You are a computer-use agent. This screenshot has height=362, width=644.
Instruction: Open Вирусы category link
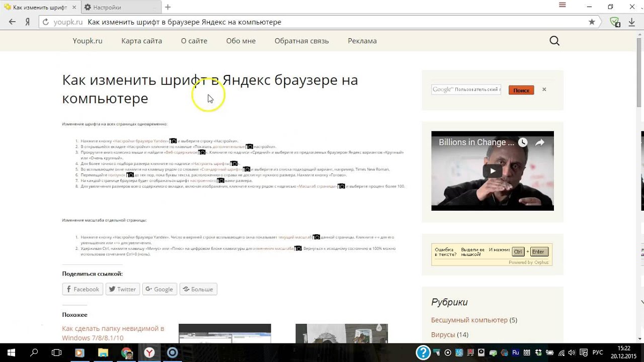click(443, 334)
